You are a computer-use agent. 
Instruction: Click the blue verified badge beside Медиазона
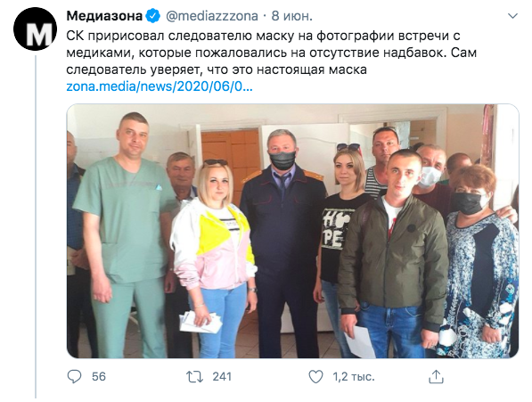point(153,16)
